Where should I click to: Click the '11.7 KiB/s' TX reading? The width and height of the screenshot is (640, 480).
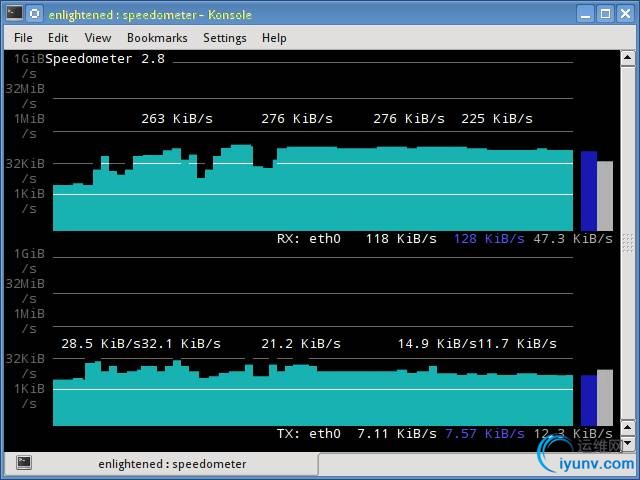pos(517,344)
